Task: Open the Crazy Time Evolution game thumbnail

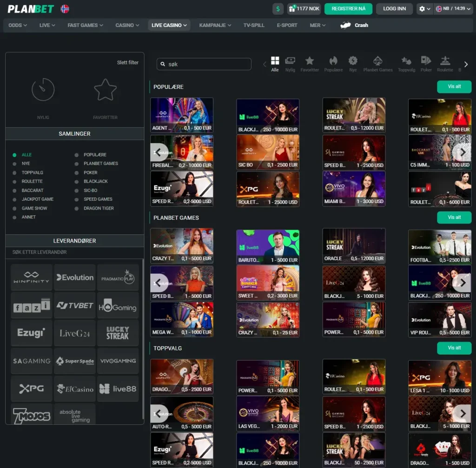Action: (x=182, y=245)
